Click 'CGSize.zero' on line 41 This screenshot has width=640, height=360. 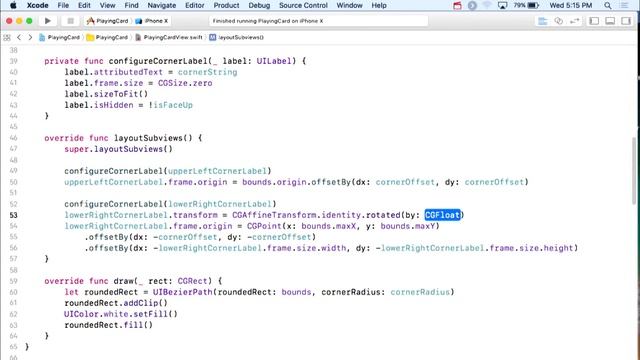tap(185, 83)
